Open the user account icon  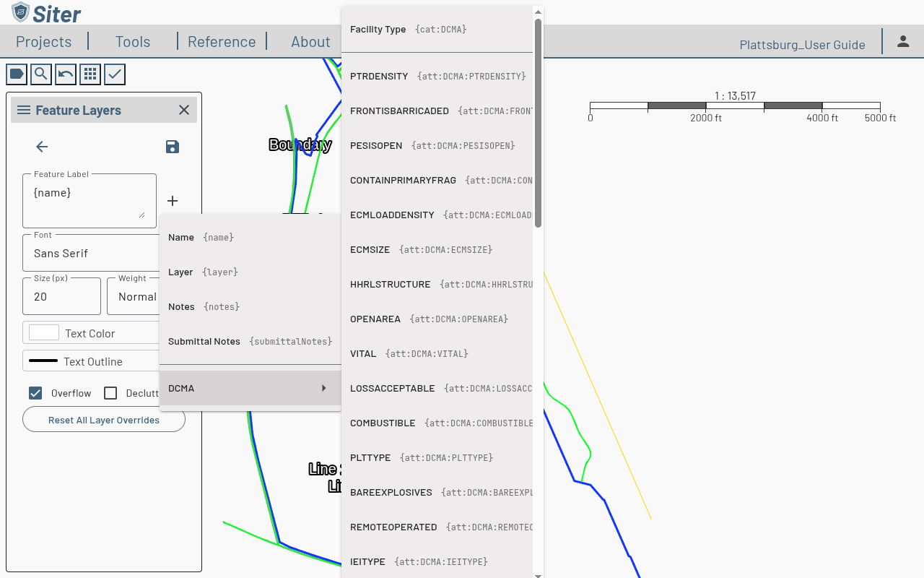pos(903,41)
